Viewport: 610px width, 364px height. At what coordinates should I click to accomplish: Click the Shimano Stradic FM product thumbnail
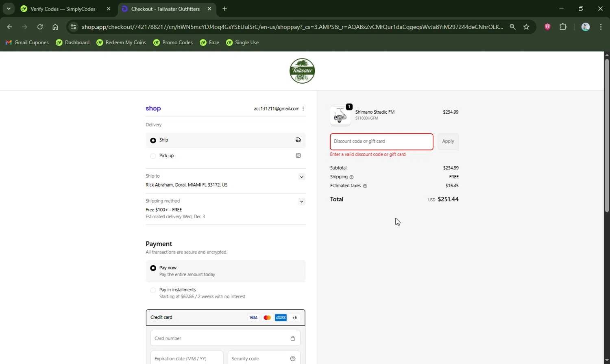click(340, 115)
